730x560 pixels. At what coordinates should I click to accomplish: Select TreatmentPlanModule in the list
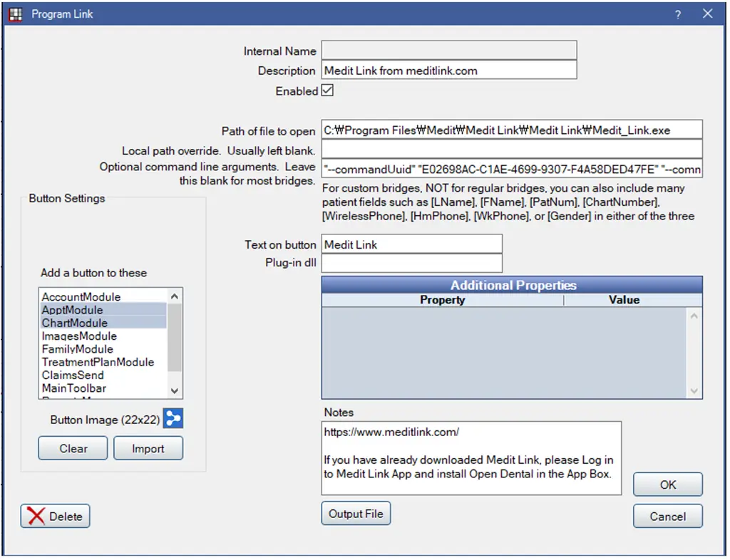point(103,362)
